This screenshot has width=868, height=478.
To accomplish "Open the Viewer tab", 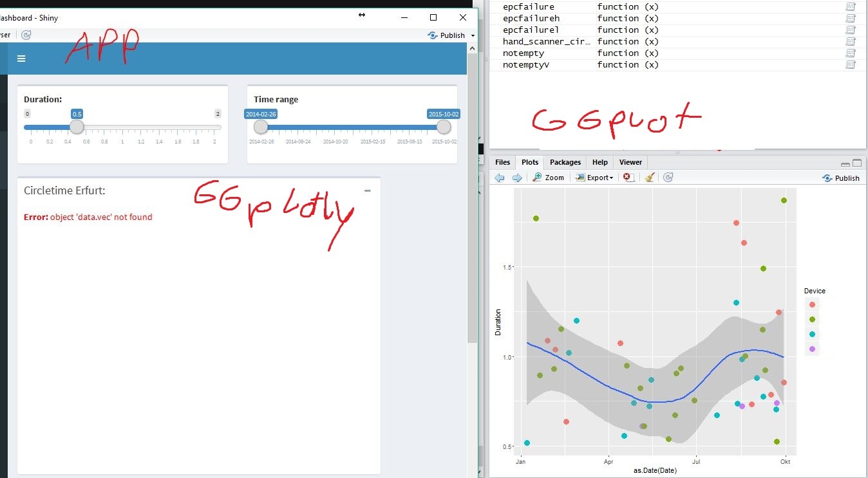I will [630, 162].
